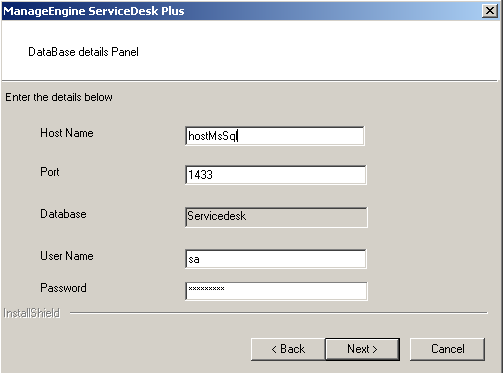Proceed with the Next button
Image resolution: width=503 pixels, height=373 pixels.
(x=362, y=349)
